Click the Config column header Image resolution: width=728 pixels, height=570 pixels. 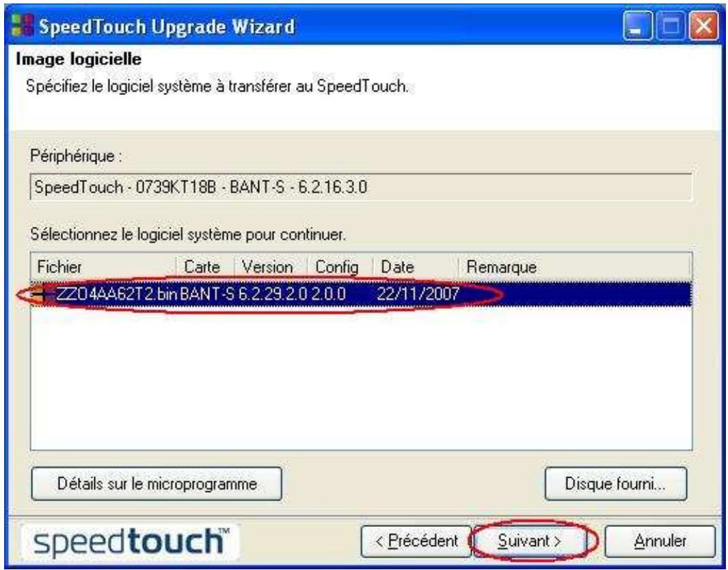point(340,267)
